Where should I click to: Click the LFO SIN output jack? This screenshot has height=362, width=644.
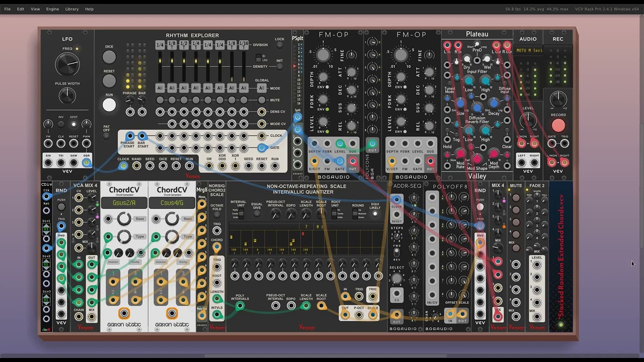click(x=48, y=163)
